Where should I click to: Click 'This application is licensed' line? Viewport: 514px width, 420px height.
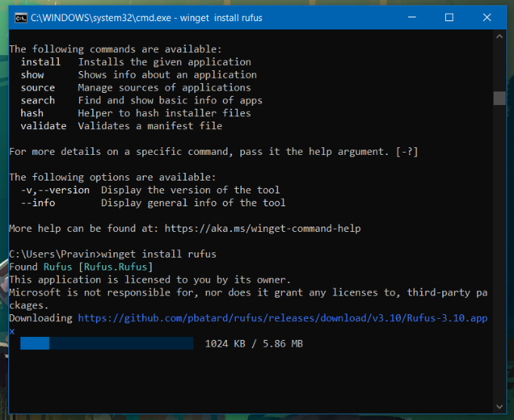click(x=150, y=279)
